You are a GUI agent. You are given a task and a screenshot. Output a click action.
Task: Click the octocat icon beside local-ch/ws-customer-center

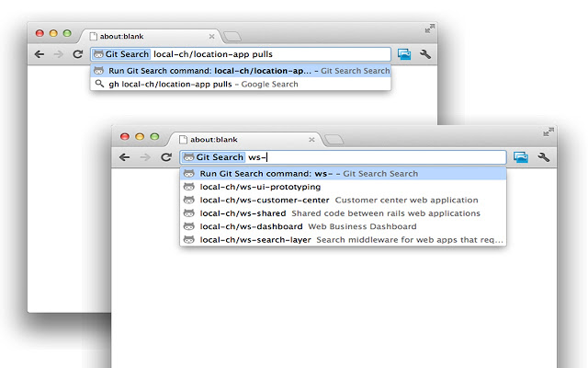pyautogui.click(x=189, y=201)
